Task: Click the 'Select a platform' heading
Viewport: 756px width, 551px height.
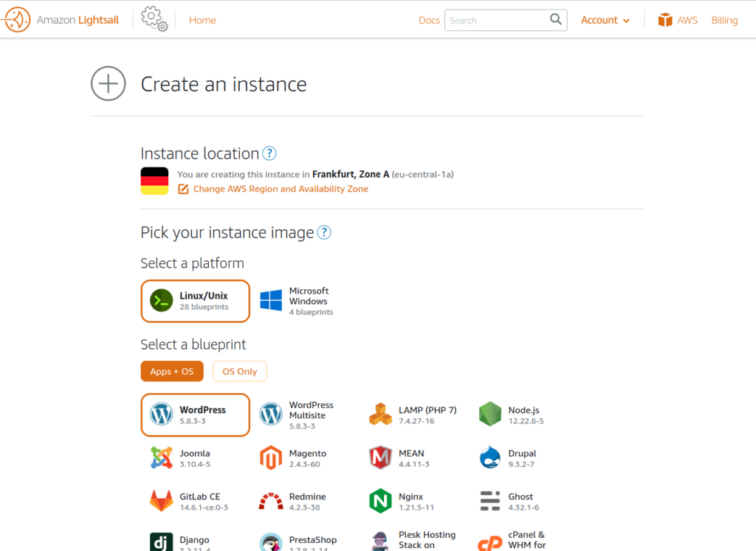Action: (x=193, y=263)
